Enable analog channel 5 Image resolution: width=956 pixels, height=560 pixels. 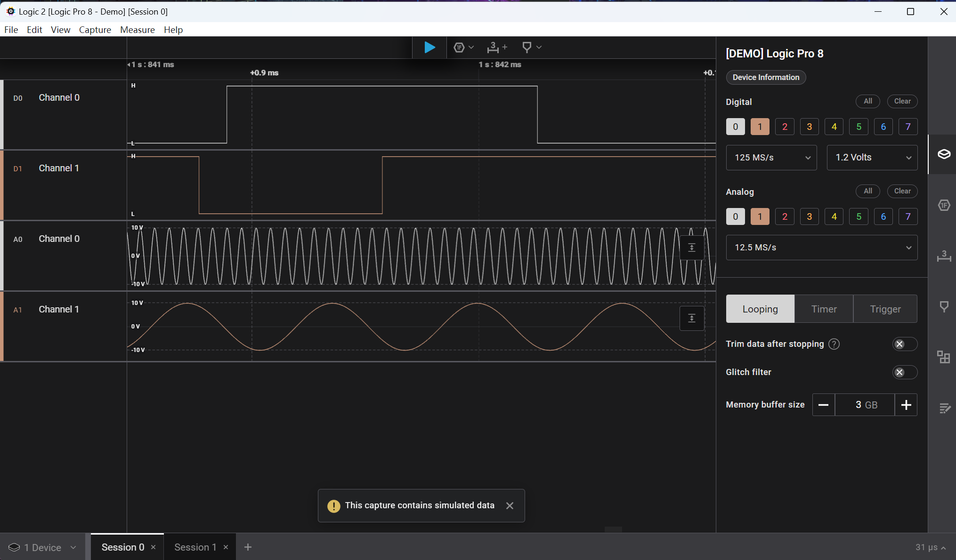tap(859, 216)
